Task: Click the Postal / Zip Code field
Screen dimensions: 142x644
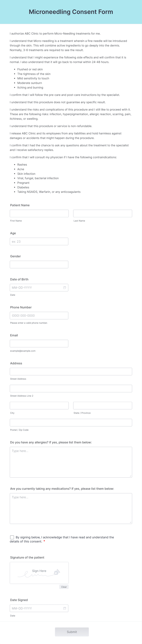Action: [71, 422]
